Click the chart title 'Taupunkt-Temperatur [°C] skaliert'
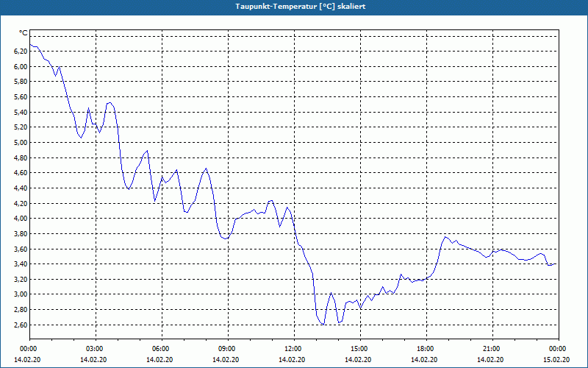 301,7
